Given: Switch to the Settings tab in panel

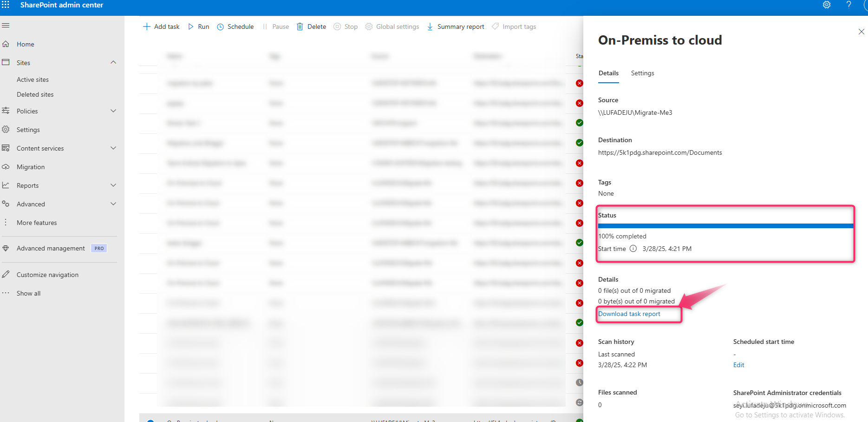Looking at the screenshot, I should coord(642,73).
